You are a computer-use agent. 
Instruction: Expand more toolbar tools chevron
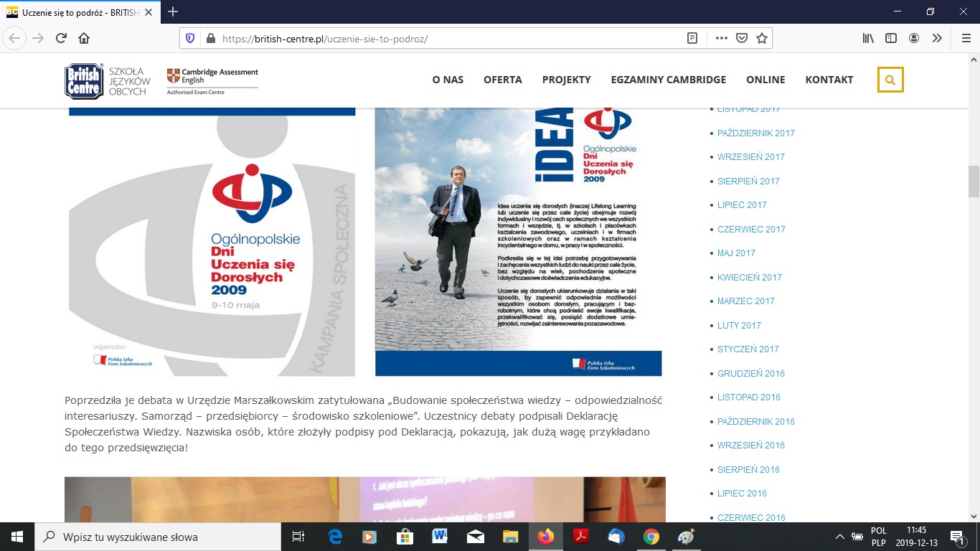click(937, 38)
